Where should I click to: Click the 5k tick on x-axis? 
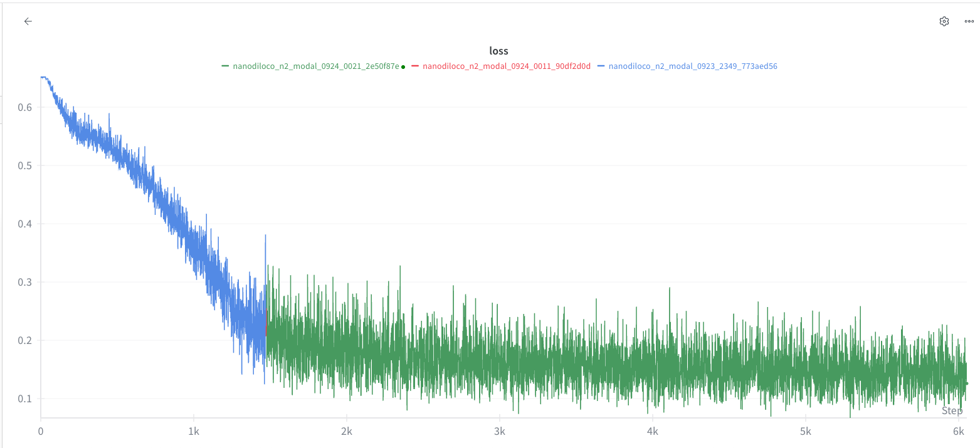tap(806, 431)
